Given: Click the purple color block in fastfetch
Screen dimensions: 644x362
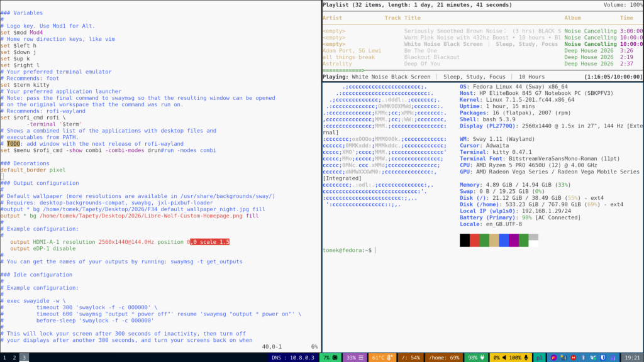Looking at the screenshot, I should (x=514, y=240).
